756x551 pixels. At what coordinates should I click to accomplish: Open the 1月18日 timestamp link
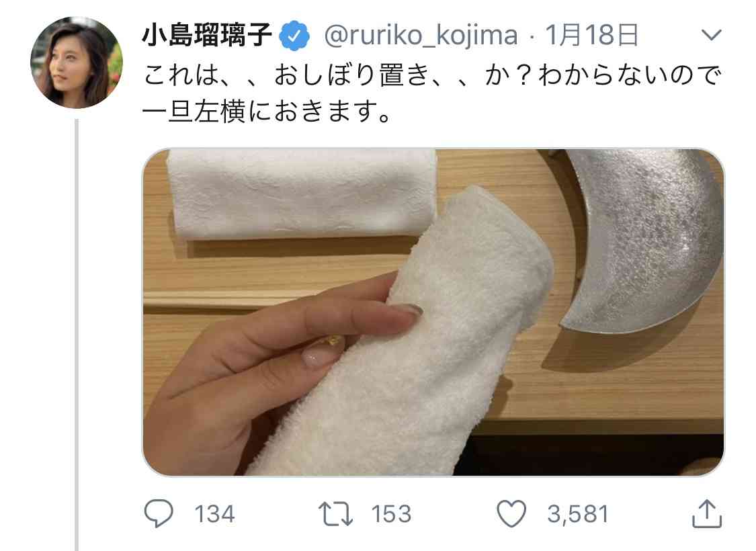[x=592, y=35]
